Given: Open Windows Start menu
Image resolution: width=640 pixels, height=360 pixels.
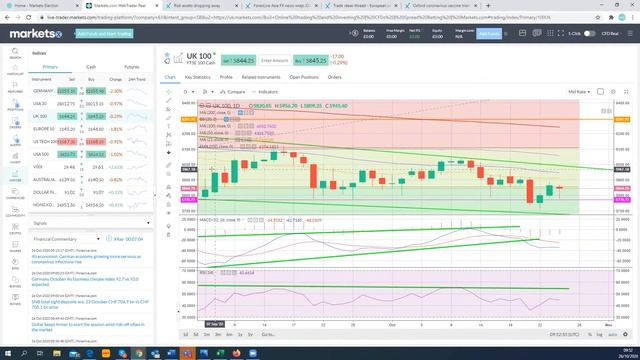Looking at the screenshot, I should tap(7, 353).
